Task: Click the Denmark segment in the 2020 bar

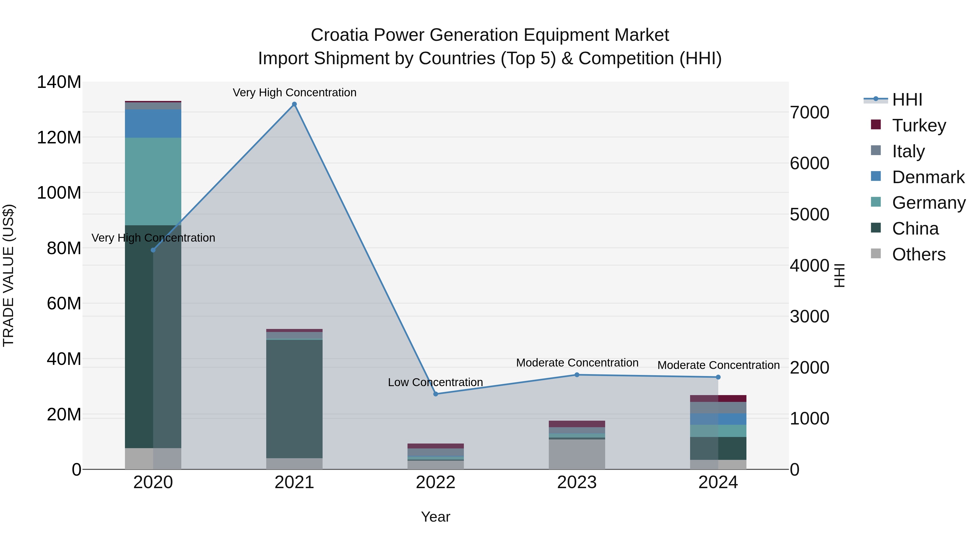Action: click(153, 124)
